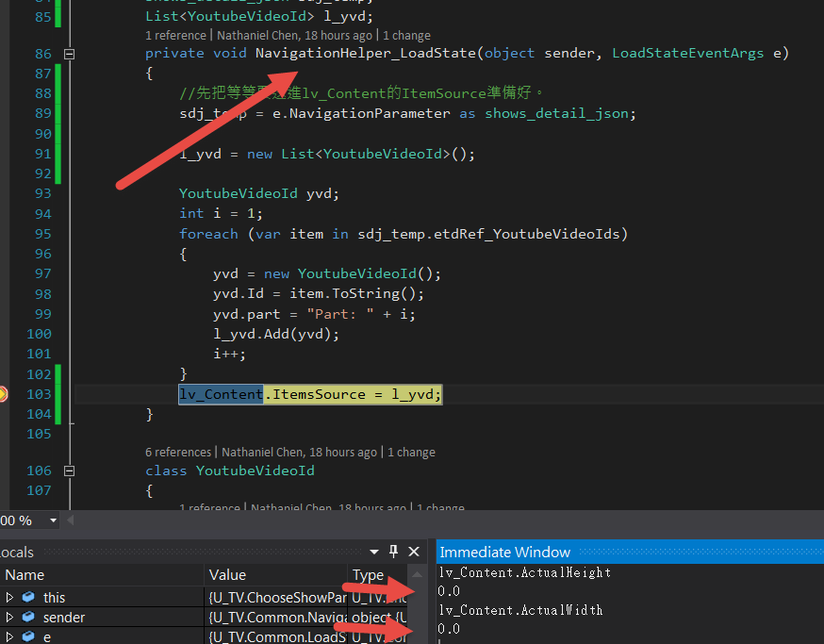This screenshot has width=824, height=644.
Task: Click the value cell of 'this' in Locals
Action: 276,597
